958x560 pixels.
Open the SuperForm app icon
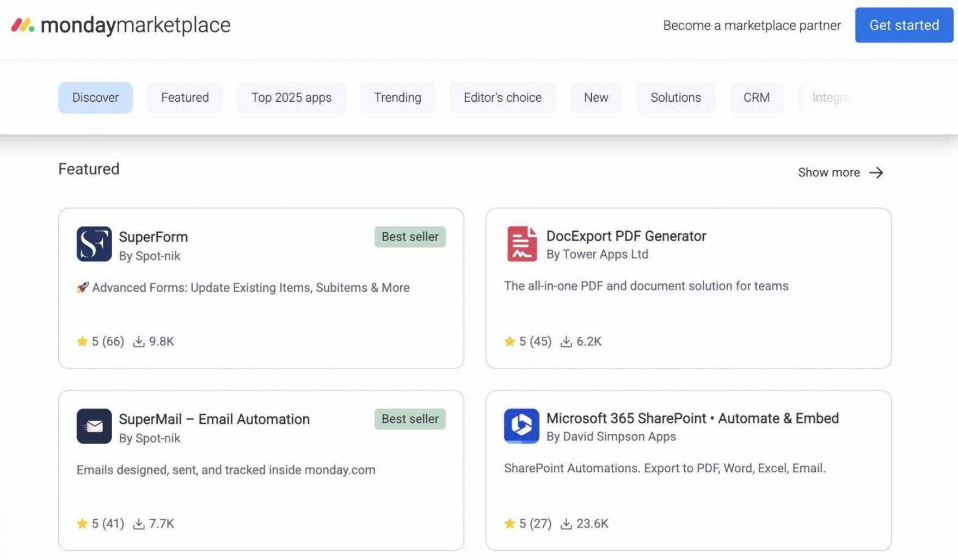click(94, 244)
